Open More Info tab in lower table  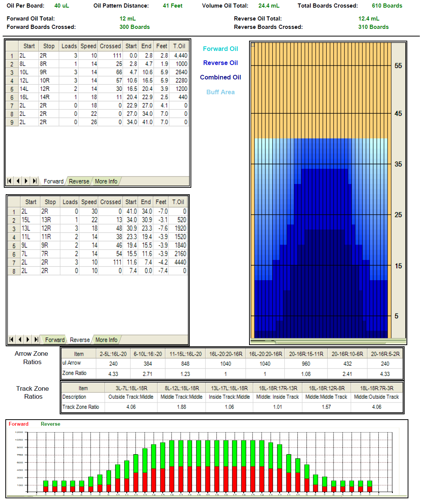106,340
